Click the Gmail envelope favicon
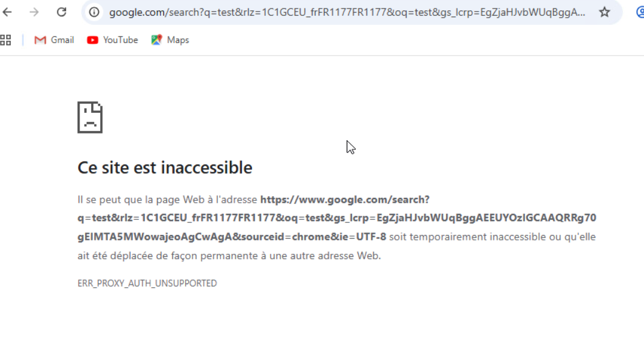This screenshot has height=357, width=644. [x=40, y=40]
